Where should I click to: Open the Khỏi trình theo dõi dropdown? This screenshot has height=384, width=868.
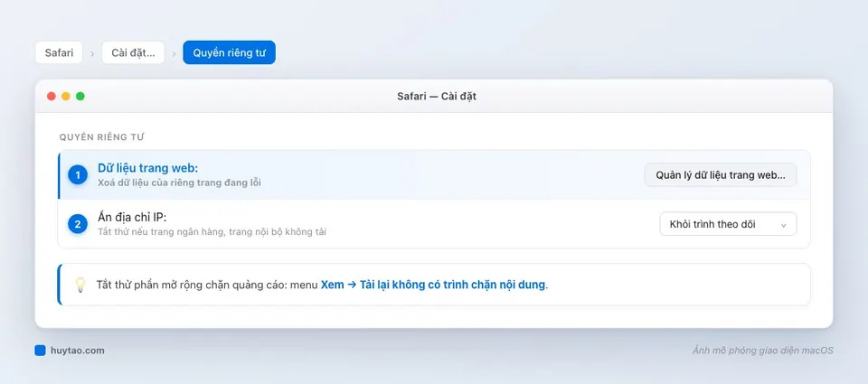(x=728, y=224)
